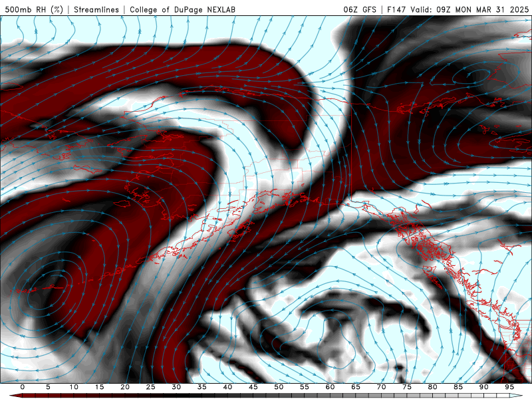Screen dimensions: 532x399
Task: Click the "0" colorbar scale label
Action: (23, 387)
